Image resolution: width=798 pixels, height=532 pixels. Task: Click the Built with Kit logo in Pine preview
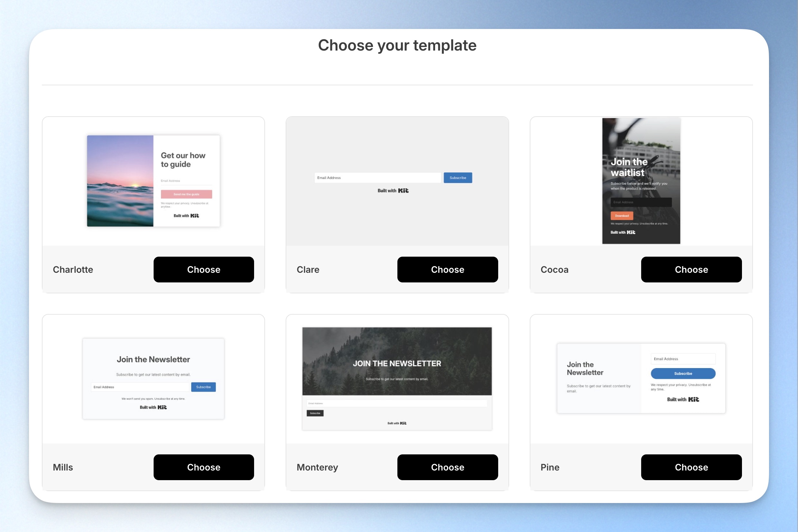[x=683, y=399]
